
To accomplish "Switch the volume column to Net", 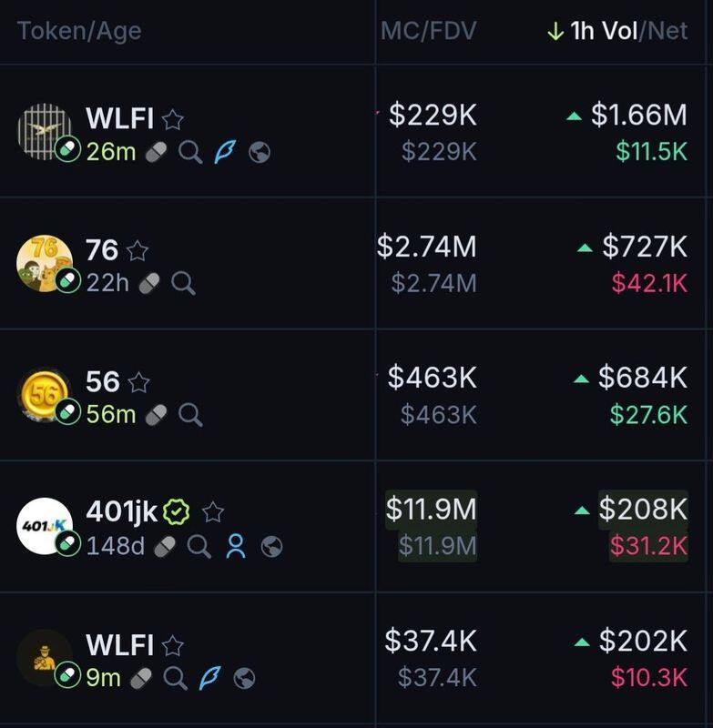I will coord(667,31).
